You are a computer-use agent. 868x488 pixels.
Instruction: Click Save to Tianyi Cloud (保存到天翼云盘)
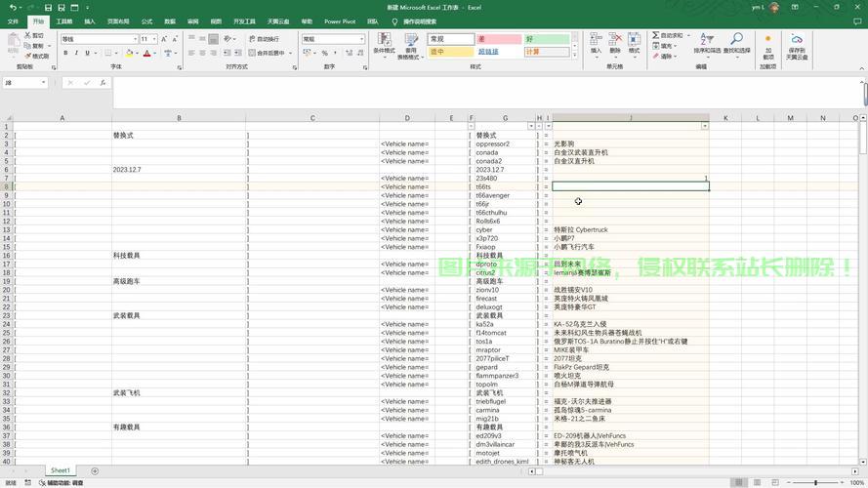pyautogui.click(x=797, y=45)
